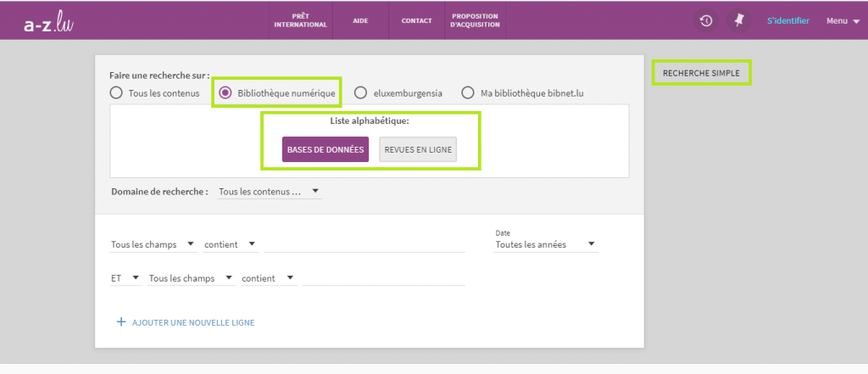Screen dimensions: 868x374
Task: Open Prêt International in the top menu
Action: click(301, 20)
